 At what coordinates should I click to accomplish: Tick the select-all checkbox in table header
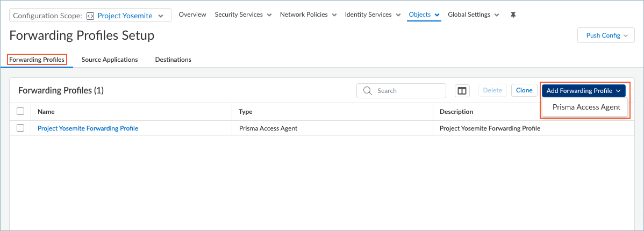(x=20, y=112)
